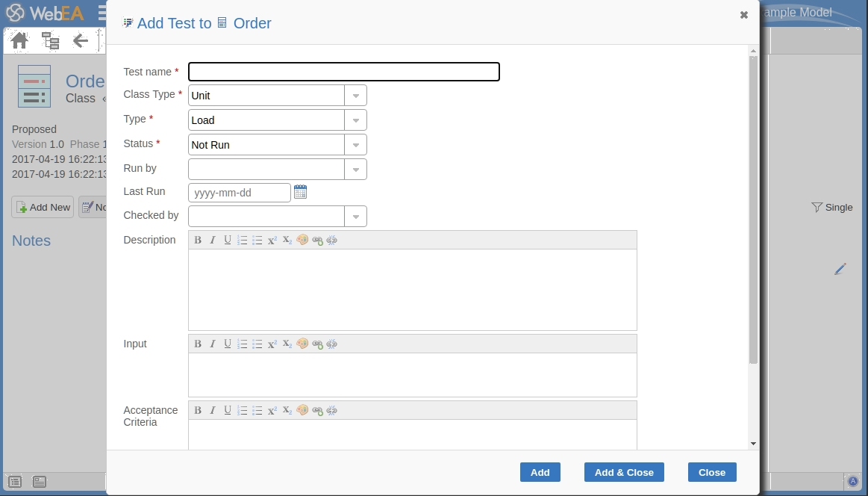Toggle subscript in the Description toolbar

click(287, 240)
